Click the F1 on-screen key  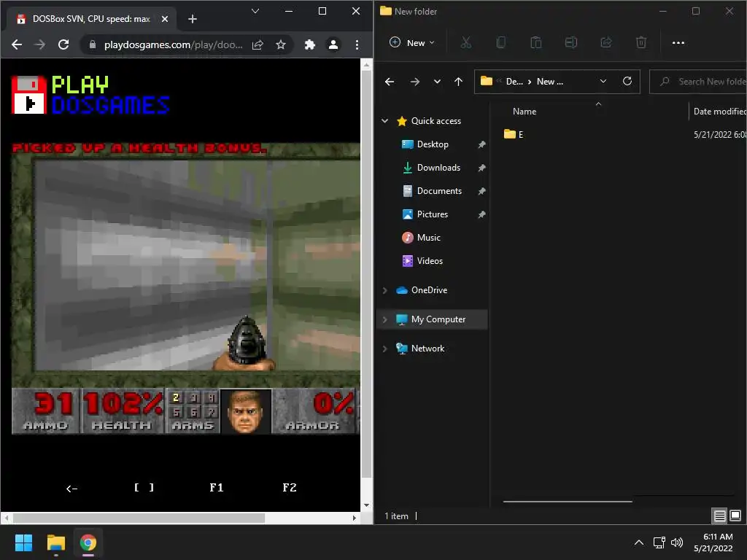point(216,488)
